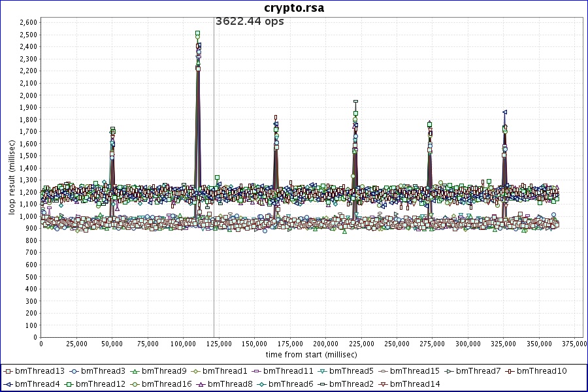Viewport: 588px width, 392px height.
Task: Click the 'time from start (millisec)' axis label
Action: point(311,354)
